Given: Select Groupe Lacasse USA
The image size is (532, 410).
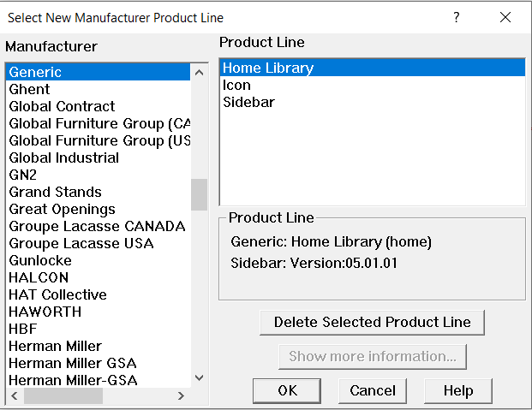Looking at the screenshot, I should 98,243.
